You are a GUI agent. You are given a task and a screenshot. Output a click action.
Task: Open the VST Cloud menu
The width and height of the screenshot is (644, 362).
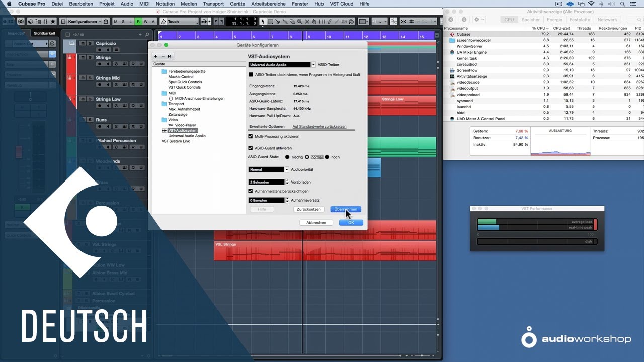click(x=341, y=4)
